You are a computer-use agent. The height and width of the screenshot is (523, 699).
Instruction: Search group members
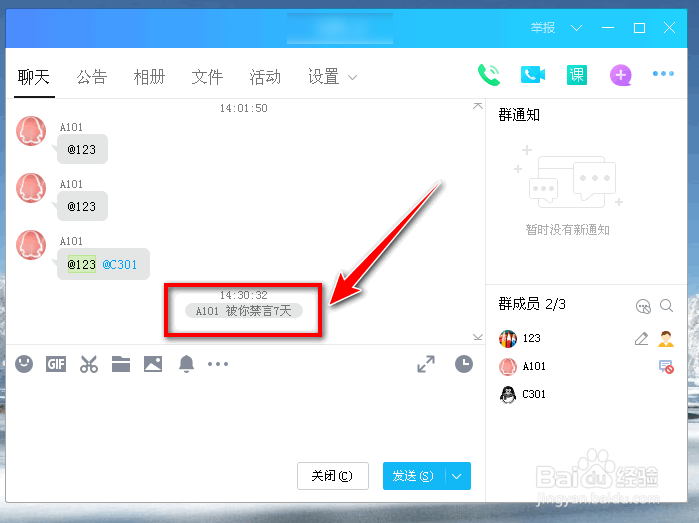tap(666, 306)
